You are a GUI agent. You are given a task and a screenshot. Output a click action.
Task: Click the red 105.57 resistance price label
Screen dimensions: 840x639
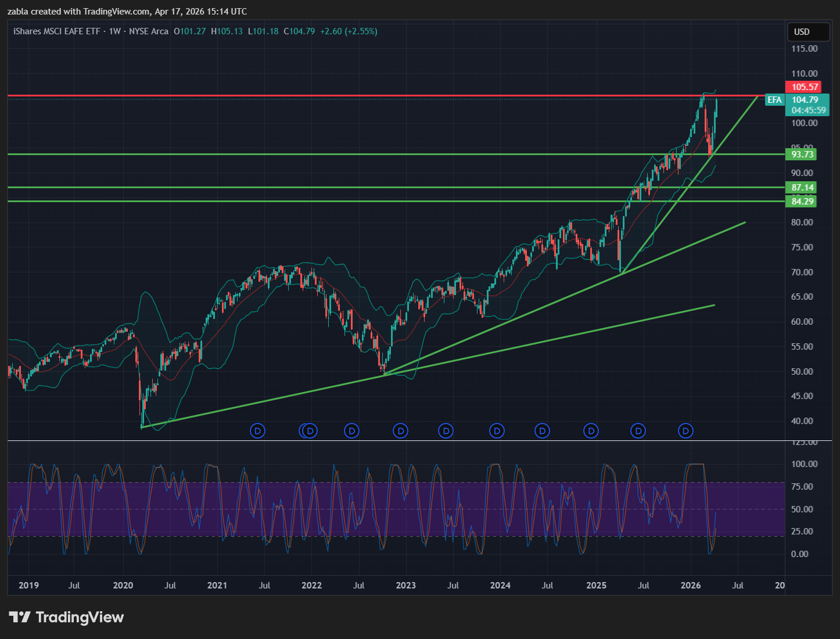click(x=805, y=87)
